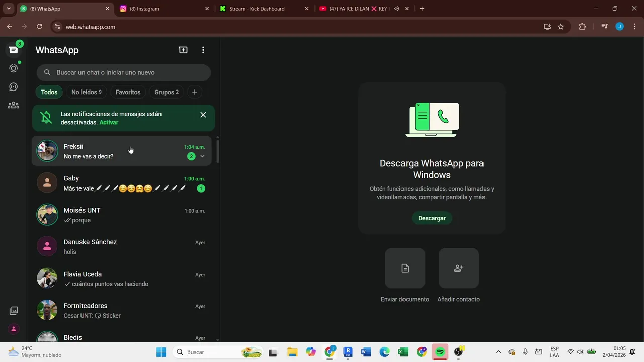Open the media gallery sidebar icon

(14, 311)
